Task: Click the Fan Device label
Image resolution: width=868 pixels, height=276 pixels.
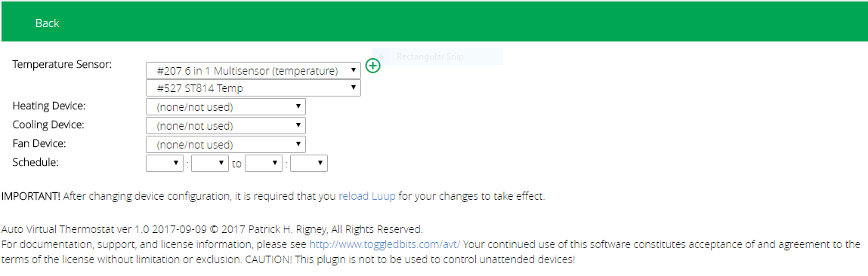Action: 39,143
